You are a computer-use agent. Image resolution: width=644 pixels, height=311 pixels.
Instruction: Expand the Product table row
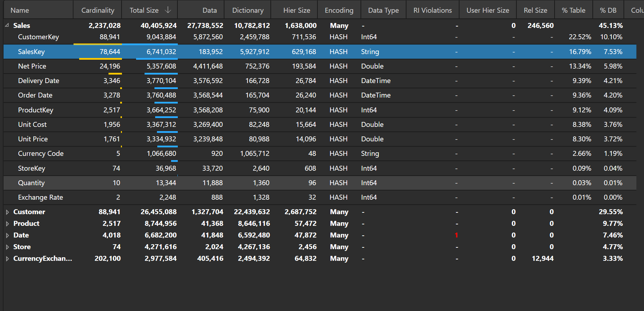(7, 224)
